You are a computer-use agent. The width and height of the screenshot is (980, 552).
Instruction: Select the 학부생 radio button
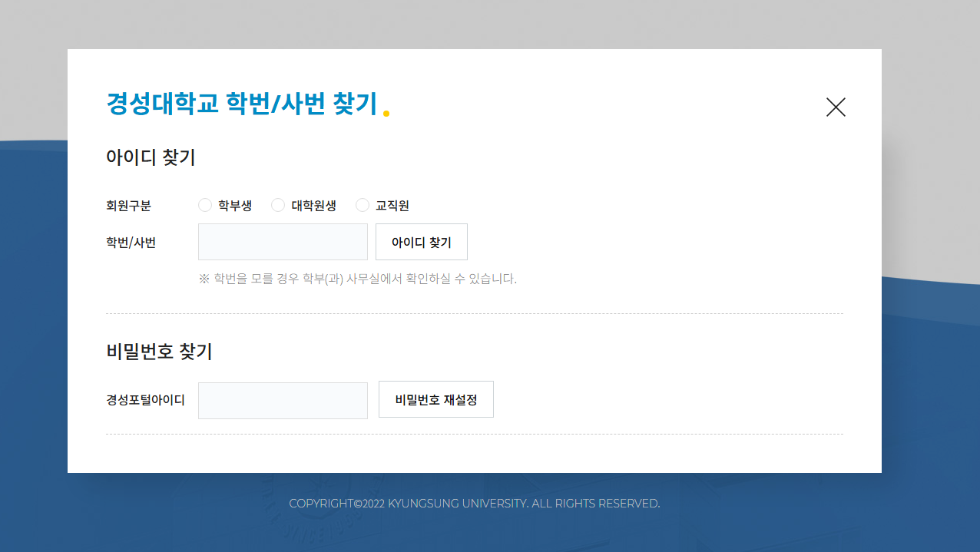pos(205,205)
